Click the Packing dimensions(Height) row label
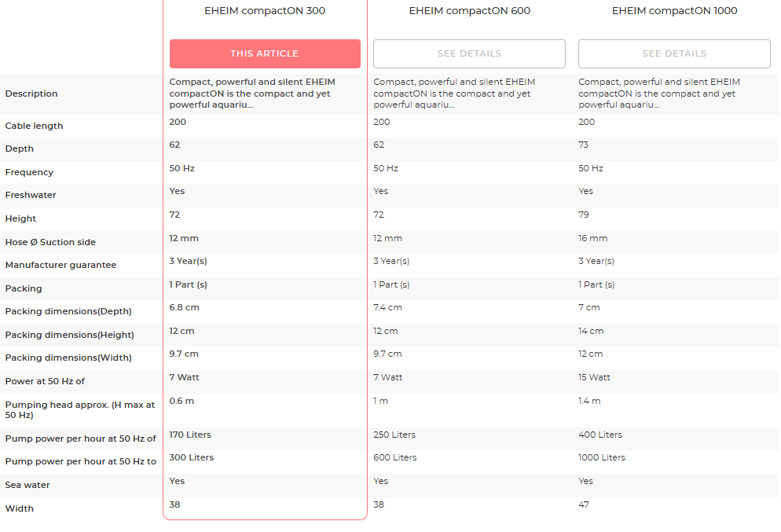Screen dimensions: 781x532 tap(69, 335)
